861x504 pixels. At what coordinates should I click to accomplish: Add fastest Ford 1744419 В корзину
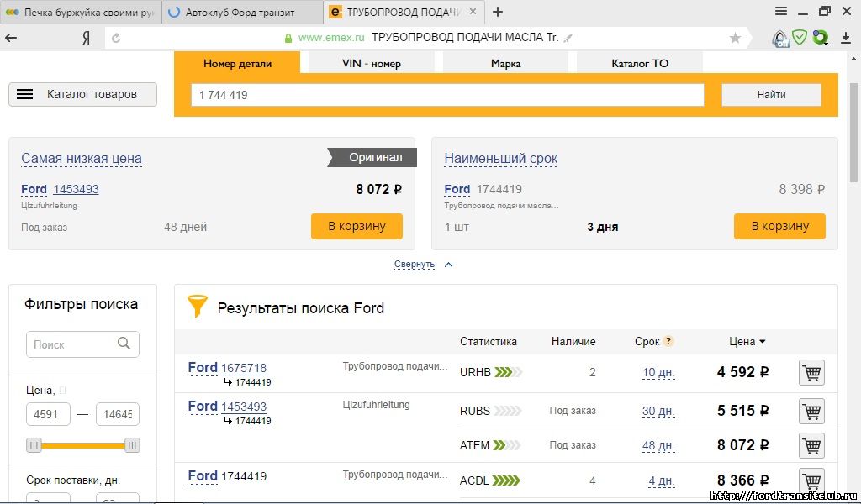[779, 226]
